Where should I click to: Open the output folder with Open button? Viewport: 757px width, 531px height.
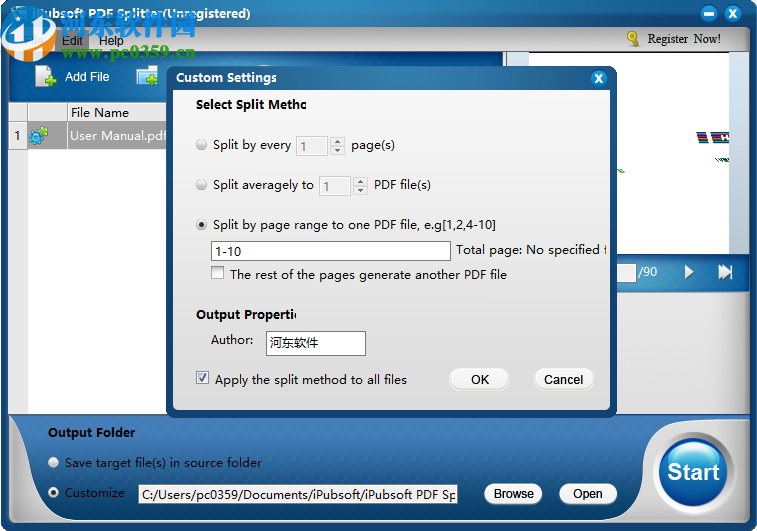click(x=588, y=494)
